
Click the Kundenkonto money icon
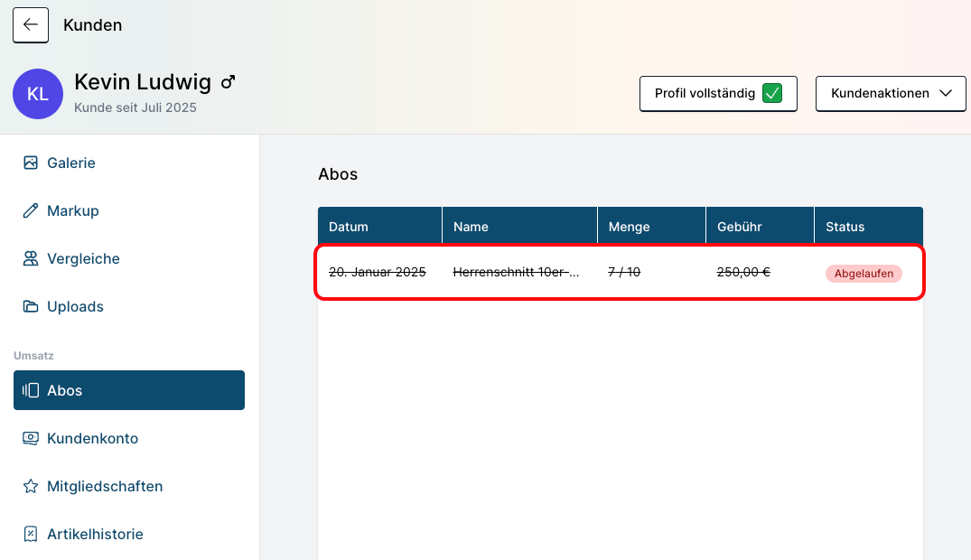pos(31,438)
